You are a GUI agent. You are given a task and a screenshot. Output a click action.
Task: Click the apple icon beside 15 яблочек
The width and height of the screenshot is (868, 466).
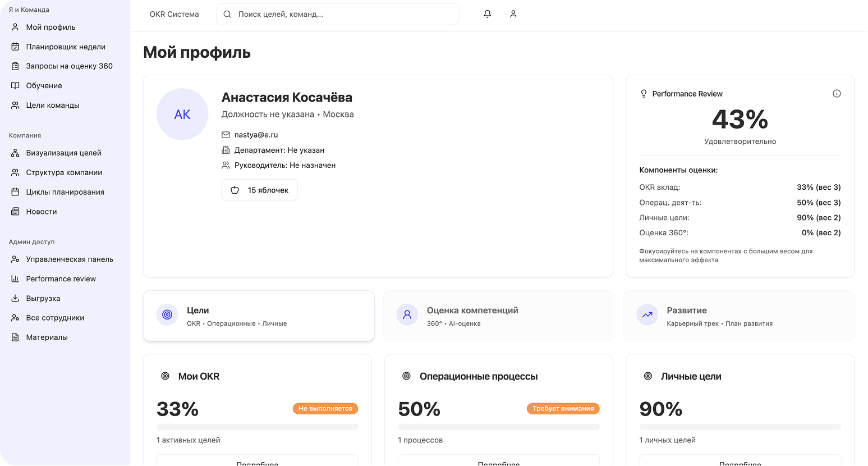coord(235,190)
